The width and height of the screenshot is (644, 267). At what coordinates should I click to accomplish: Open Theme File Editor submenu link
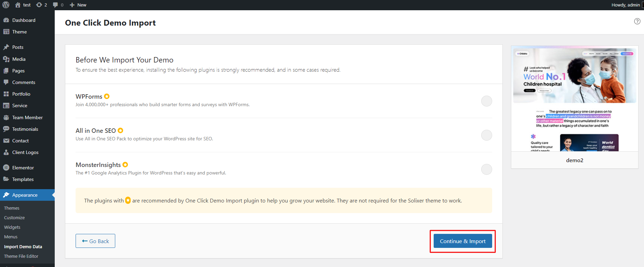[21, 256]
